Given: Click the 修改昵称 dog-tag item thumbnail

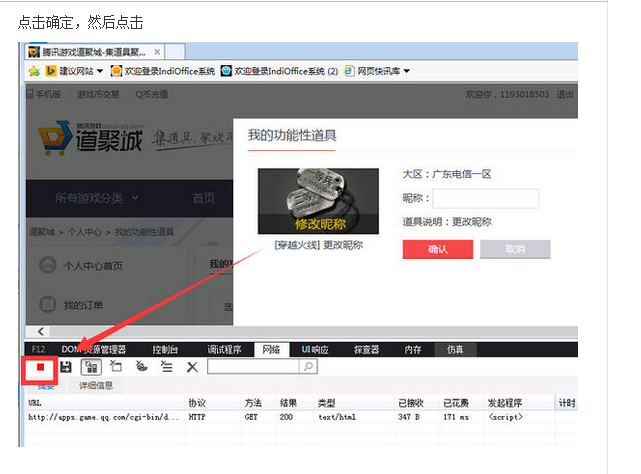Looking at the screenshot, I should [x=318, y=201].
